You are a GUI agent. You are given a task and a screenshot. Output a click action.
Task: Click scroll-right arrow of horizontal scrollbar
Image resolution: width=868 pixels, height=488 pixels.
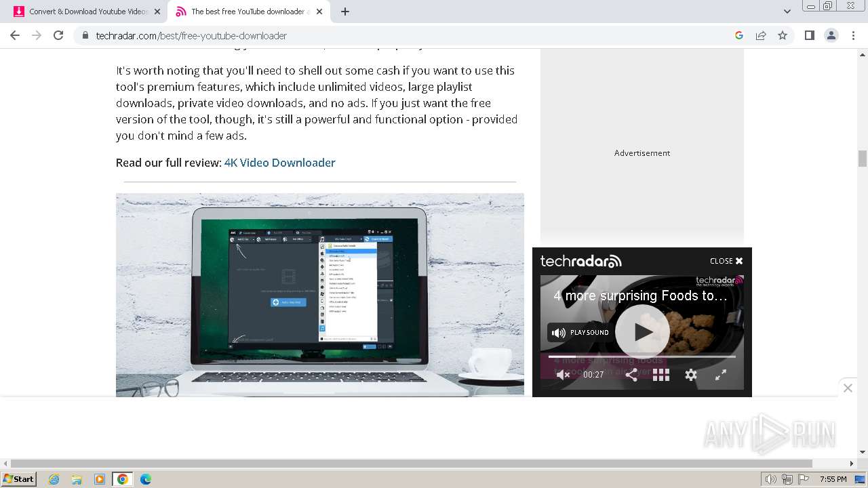click(852, 464)
